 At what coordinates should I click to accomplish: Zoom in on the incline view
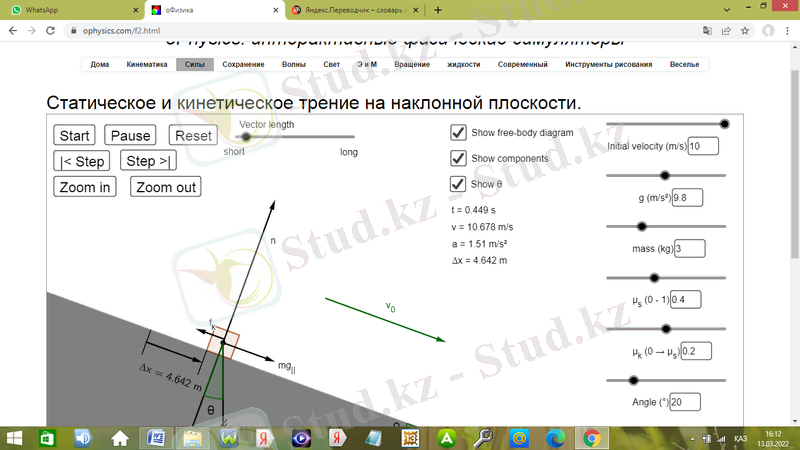click(85, 187)
